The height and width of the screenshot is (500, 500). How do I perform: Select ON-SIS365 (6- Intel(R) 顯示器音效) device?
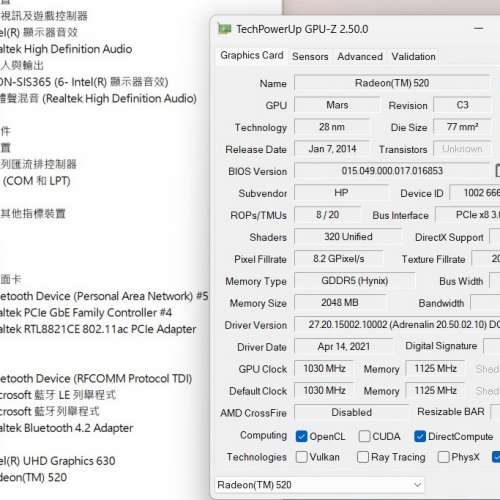(x=84, y=82)
